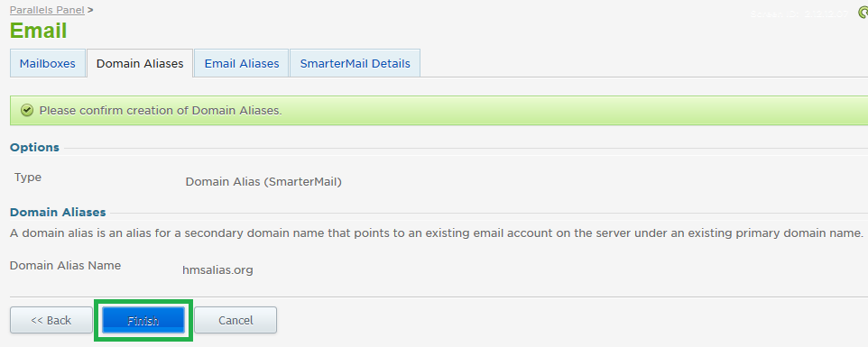The width and height of the screenshot is (868, 347).
Task: Click the Domain Alias (SmarterMail) type value
Action: pyautogui.click(x=263, y=182)
